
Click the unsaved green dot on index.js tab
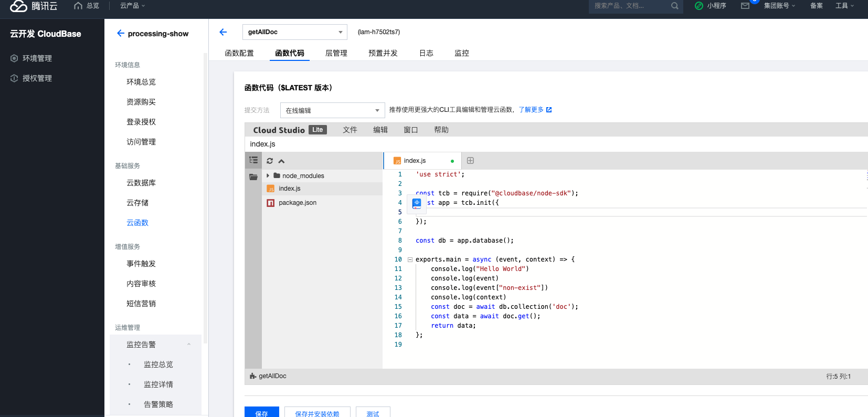452,161
